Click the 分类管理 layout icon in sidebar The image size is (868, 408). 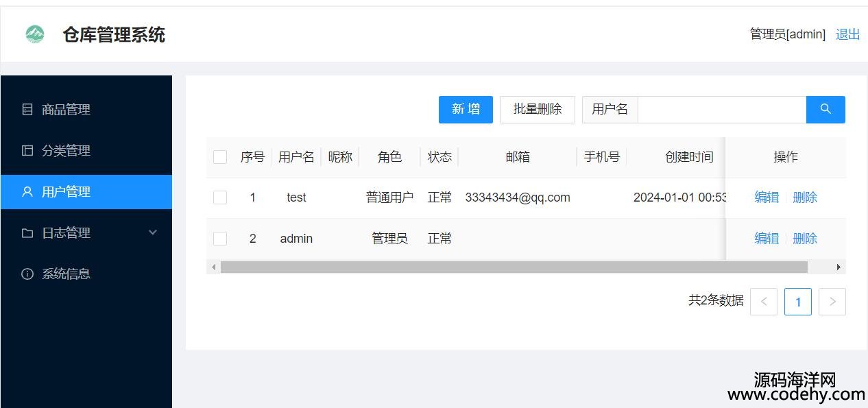[x=27, y=150]
